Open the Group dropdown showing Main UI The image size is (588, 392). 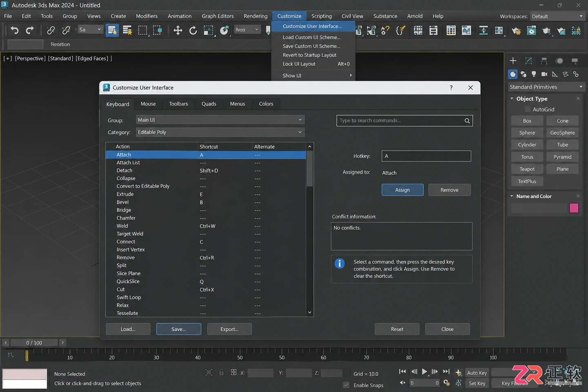point(220,120)
